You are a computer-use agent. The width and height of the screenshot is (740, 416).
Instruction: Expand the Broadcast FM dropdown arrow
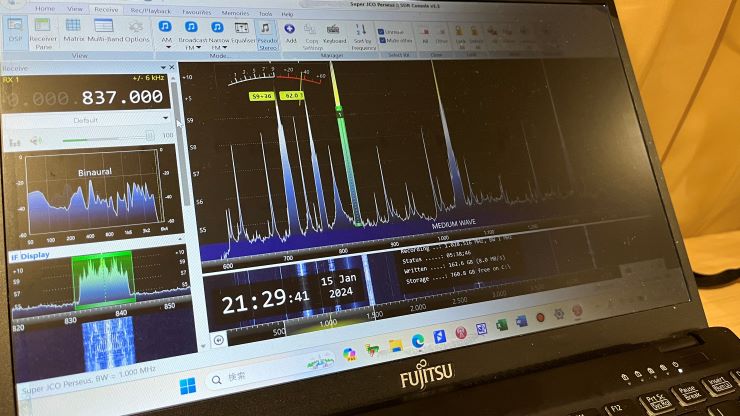click(x=198, y=47)
